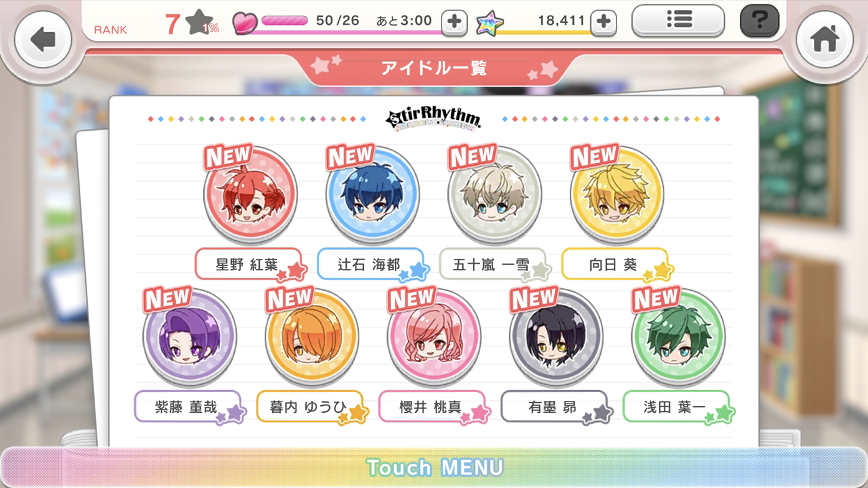Add stamina with plus next to heart gauge
This screenshot has height=488, width=868.
coord(455,23)
